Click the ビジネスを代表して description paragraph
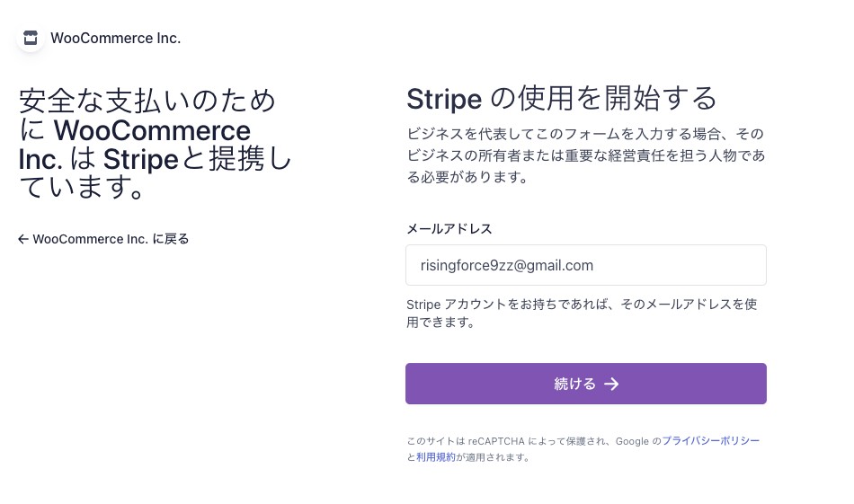 [x=585, y=155]
